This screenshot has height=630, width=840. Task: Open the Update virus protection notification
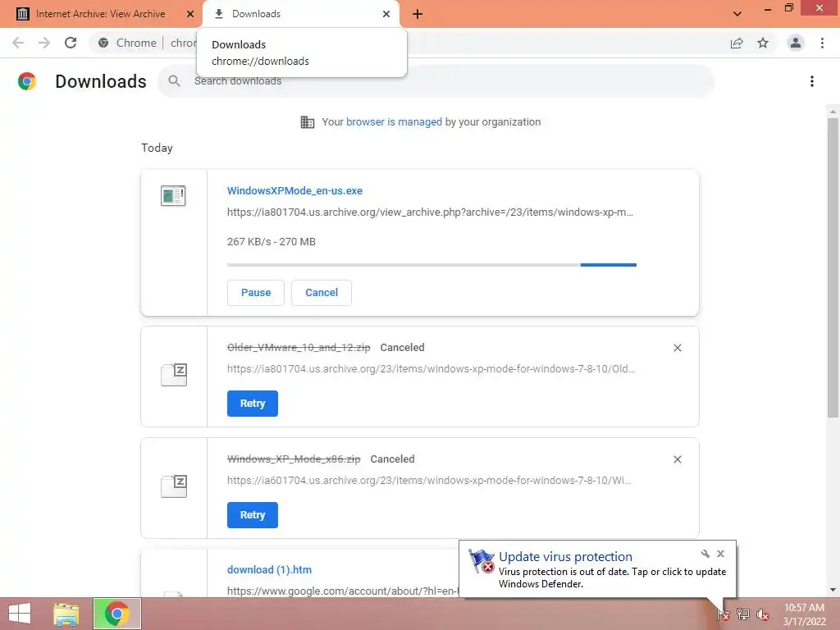pyautogui.click(x=597, y=570)
